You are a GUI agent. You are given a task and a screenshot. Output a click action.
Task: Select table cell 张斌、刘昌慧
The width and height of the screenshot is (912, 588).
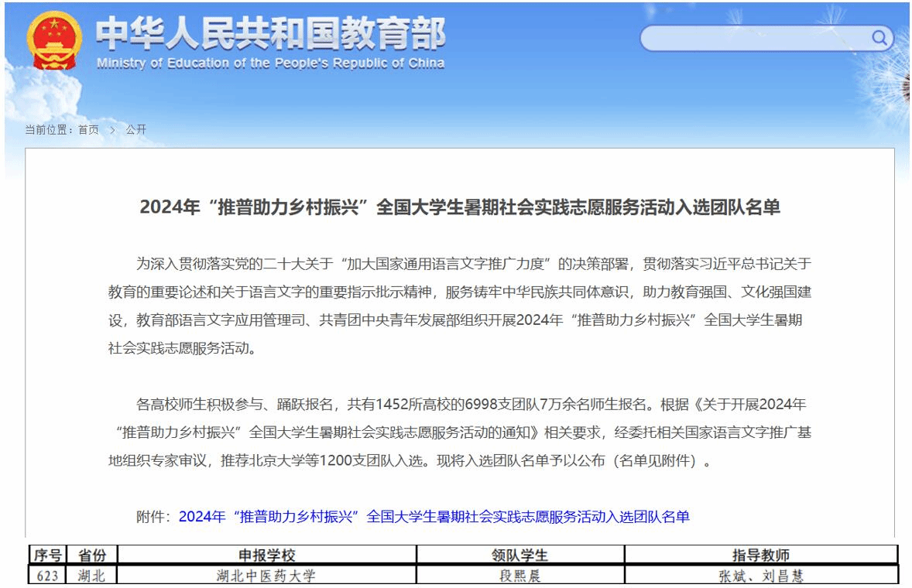point(761,575)
